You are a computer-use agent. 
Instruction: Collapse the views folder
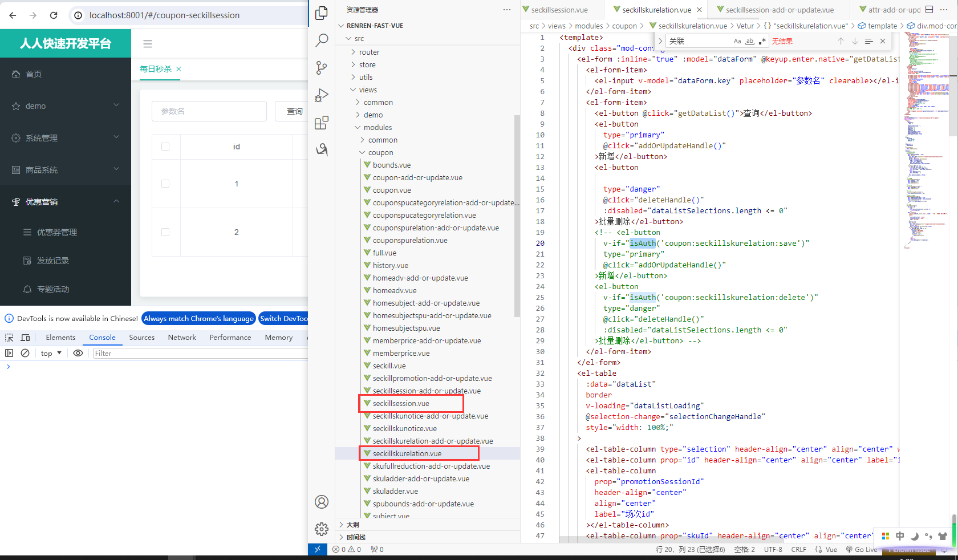(x=368, y=90)
